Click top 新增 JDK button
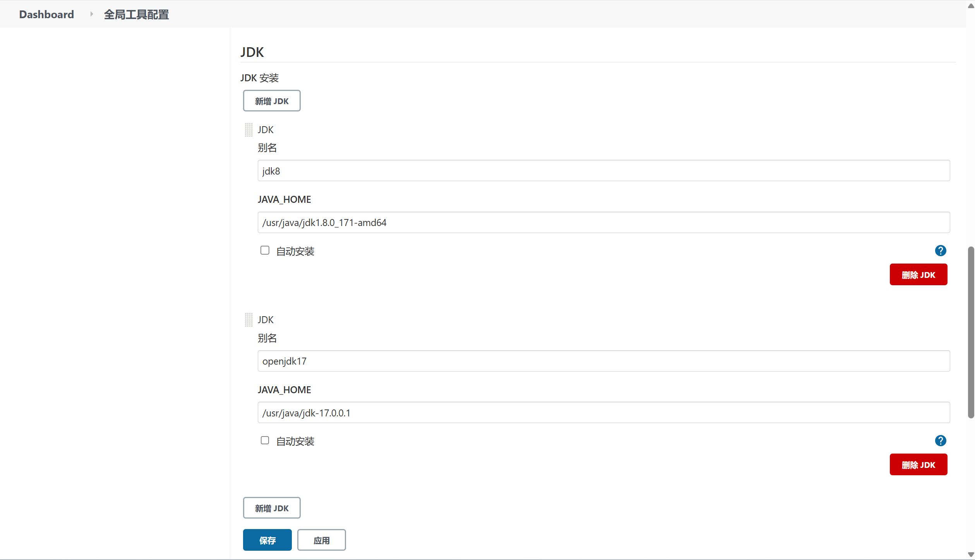 pyautogui.click(x=272, y=101)
